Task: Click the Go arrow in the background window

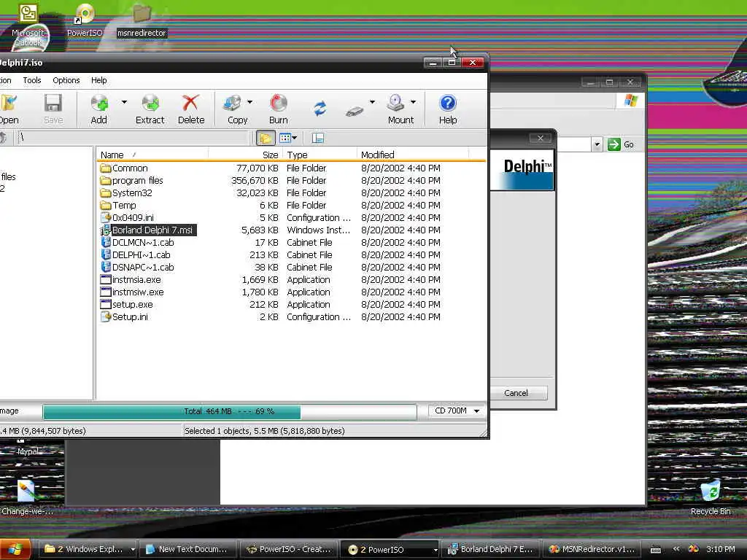Action: point(614,144)
